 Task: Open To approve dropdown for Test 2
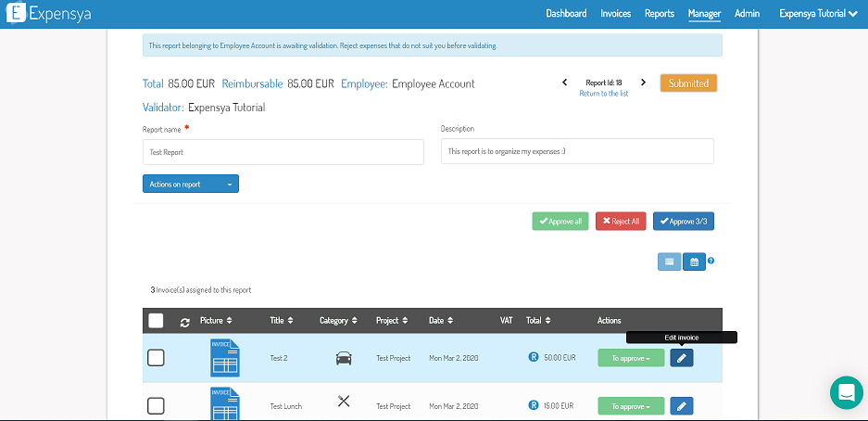pos(631,358)
